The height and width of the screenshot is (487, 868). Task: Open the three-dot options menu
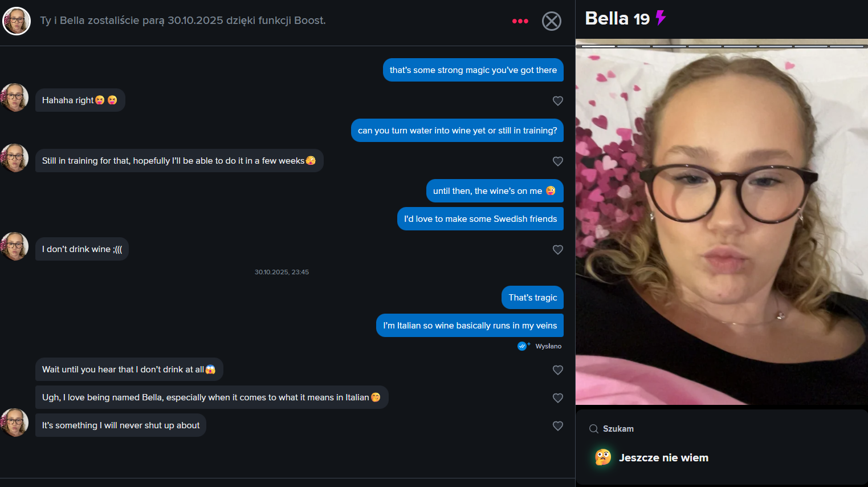click(520, 21)
